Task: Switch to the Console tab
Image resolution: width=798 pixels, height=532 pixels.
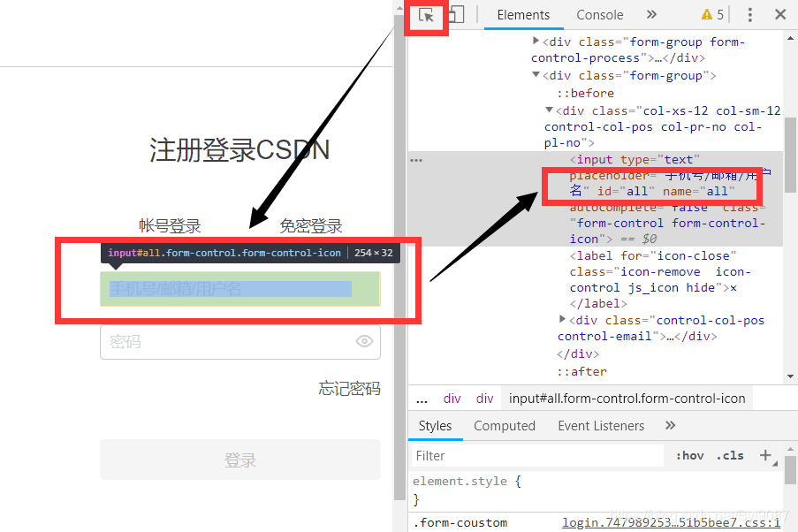Action: tap(599, 15)
